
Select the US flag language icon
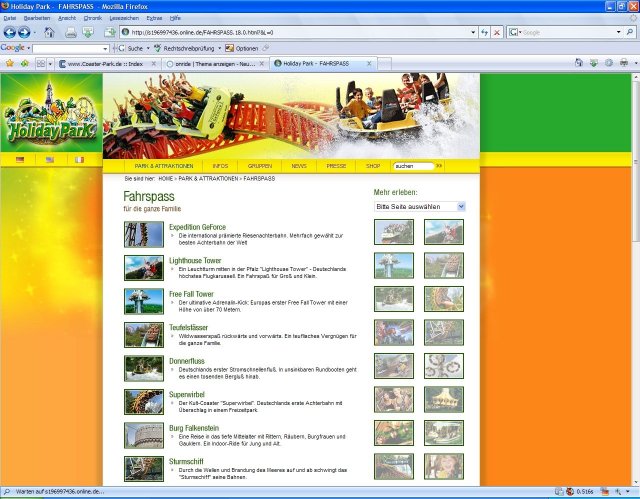(x=50, y=160)
